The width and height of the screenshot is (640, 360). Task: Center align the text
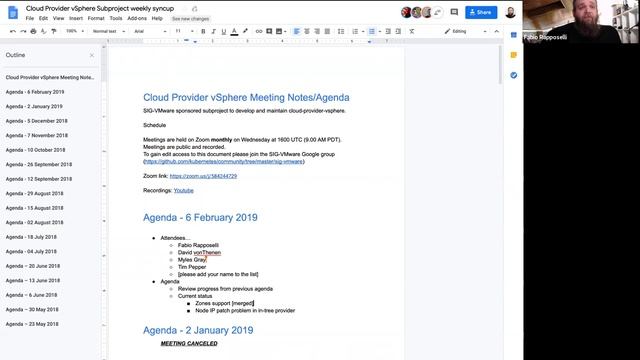pos(307,31)
